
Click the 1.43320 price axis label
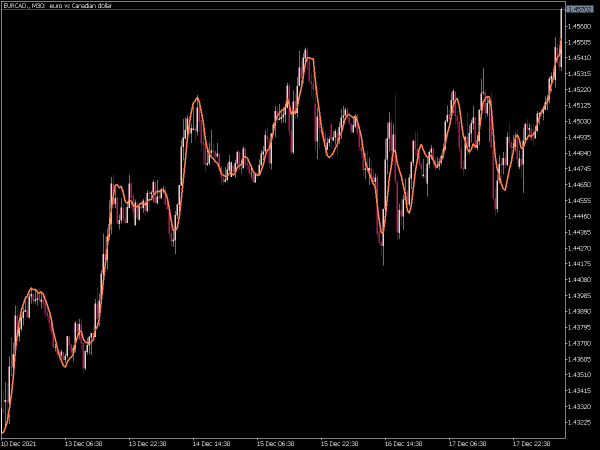(x=580, y=406)
